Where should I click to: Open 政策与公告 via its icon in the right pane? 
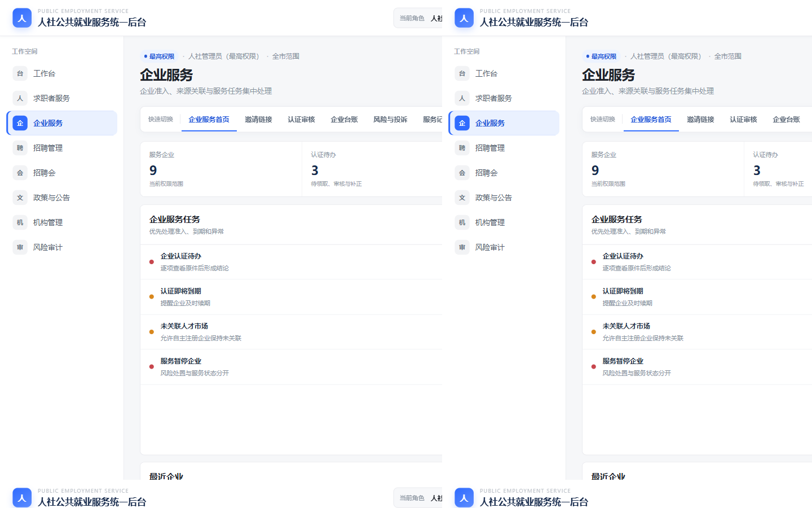(x=462, y=198)
